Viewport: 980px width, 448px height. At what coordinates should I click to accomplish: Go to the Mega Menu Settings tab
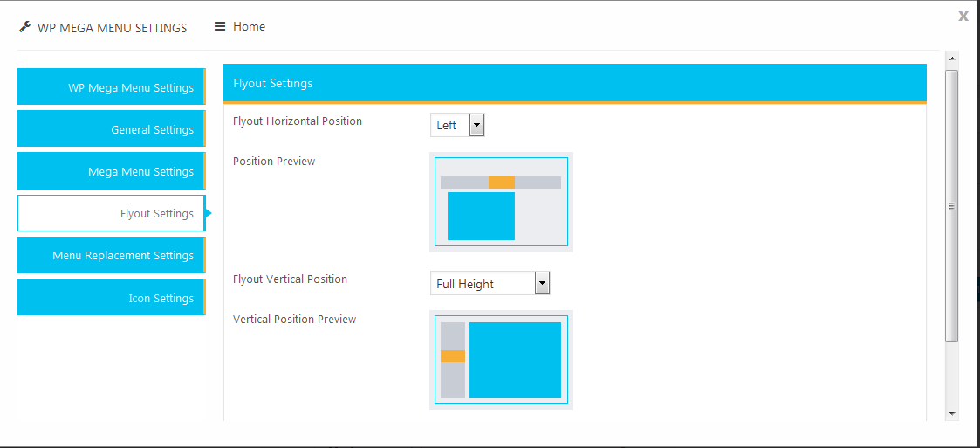pos(111,171)
